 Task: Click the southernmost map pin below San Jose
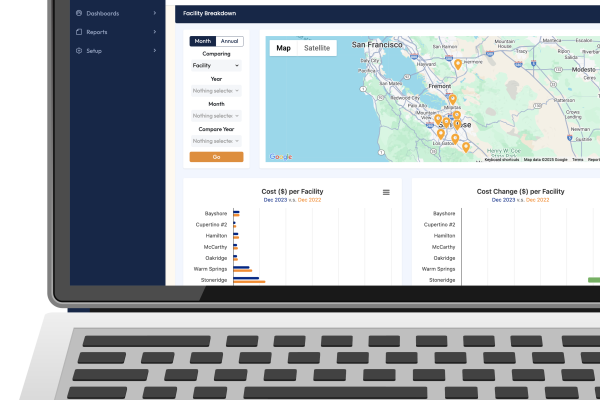pos(465,147)
